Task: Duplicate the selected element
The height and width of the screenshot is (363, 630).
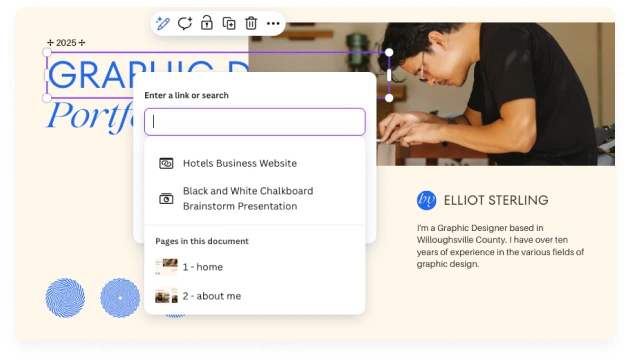Action: tap(229, 23)
